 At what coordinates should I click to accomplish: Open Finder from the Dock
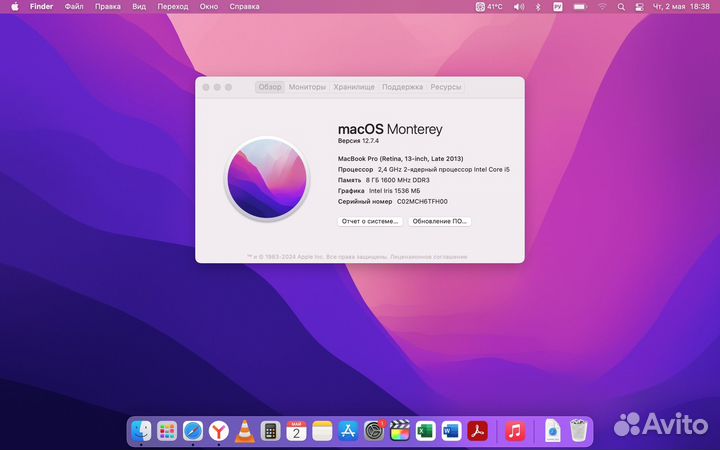tap(141, 431)
